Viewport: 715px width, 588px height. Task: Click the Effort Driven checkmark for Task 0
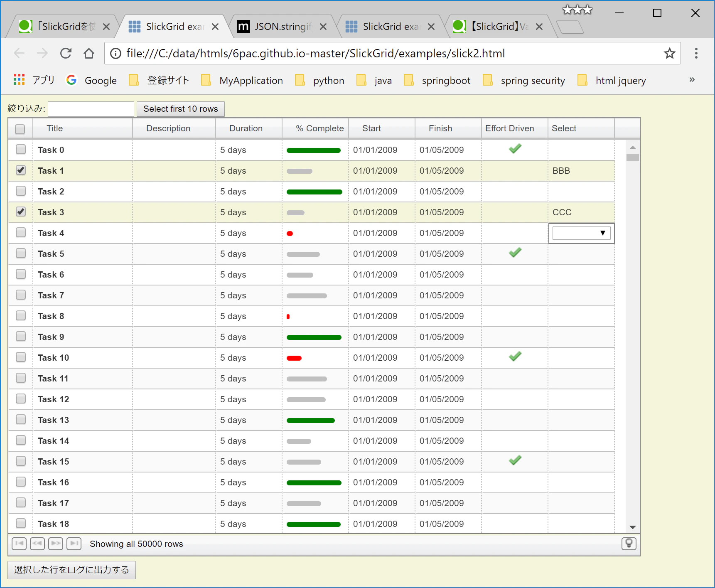pyautogui.click(x=515, y=149)
